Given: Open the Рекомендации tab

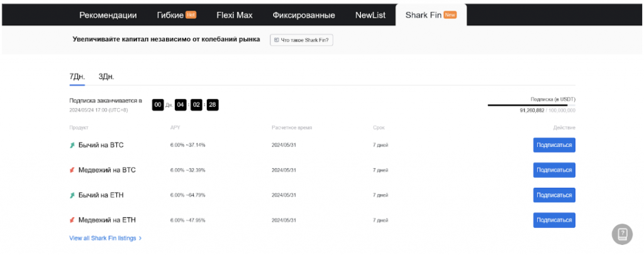Looking at the screenshot, I should (x=108, y=15).
